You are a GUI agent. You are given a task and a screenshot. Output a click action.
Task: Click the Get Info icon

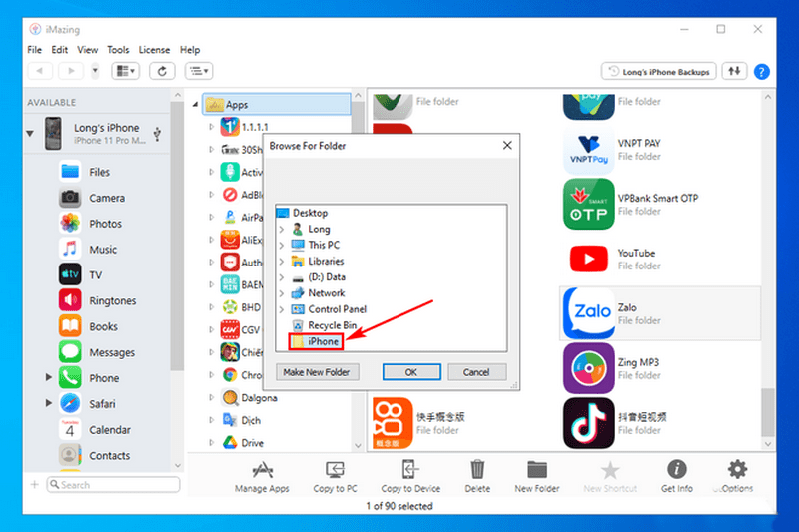tap(677, 469)
